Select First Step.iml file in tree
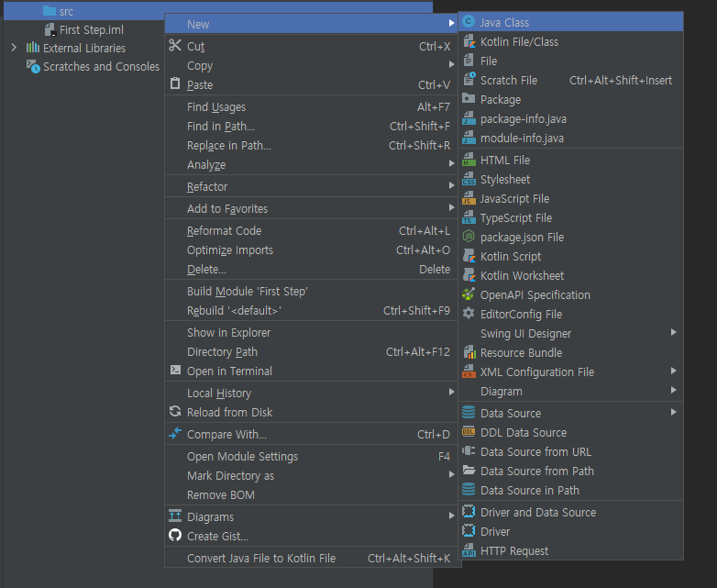The image size is (717, 588). (x=83, y=29)
